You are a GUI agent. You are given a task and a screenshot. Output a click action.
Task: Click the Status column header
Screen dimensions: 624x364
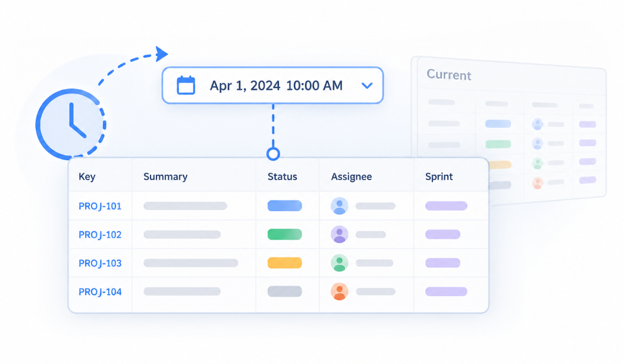[282, 177]
